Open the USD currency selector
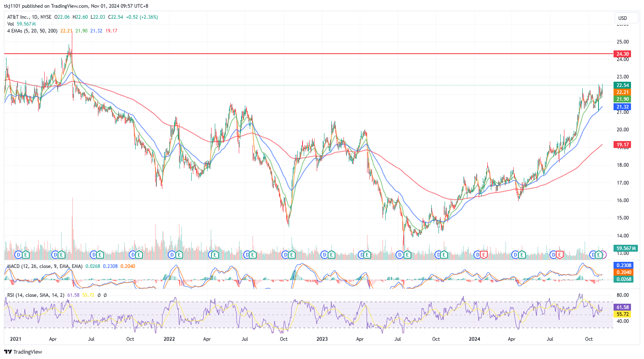644x359 pixels. tap(626, 18)
